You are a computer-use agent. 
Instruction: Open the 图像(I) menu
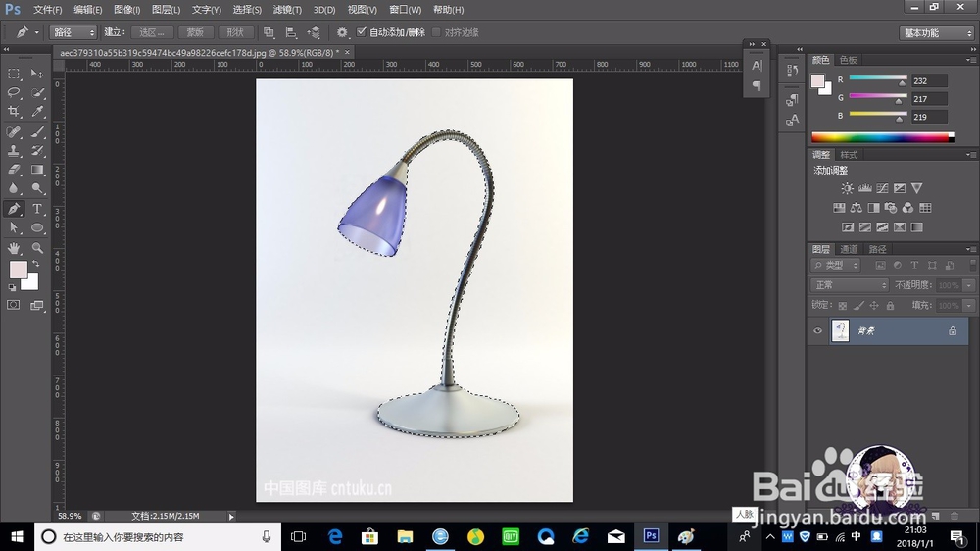(126, 10)
